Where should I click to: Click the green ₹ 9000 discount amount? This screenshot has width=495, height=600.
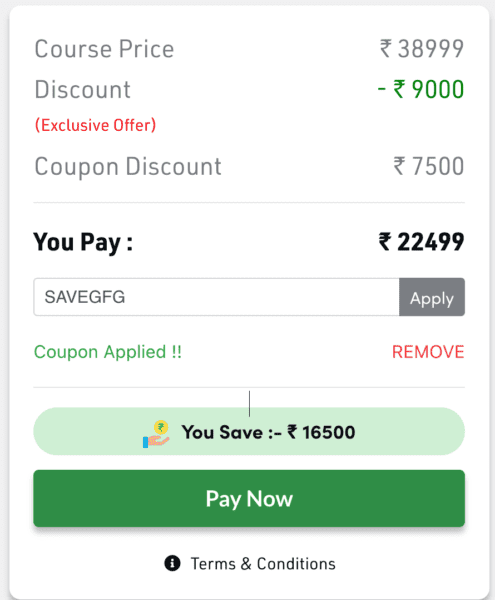tap(421, 89)
